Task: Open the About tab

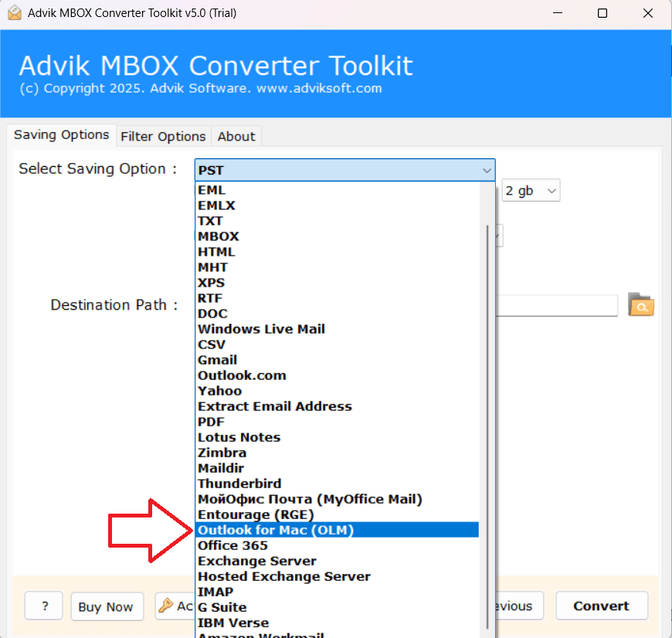Action: tap(236, 136)
